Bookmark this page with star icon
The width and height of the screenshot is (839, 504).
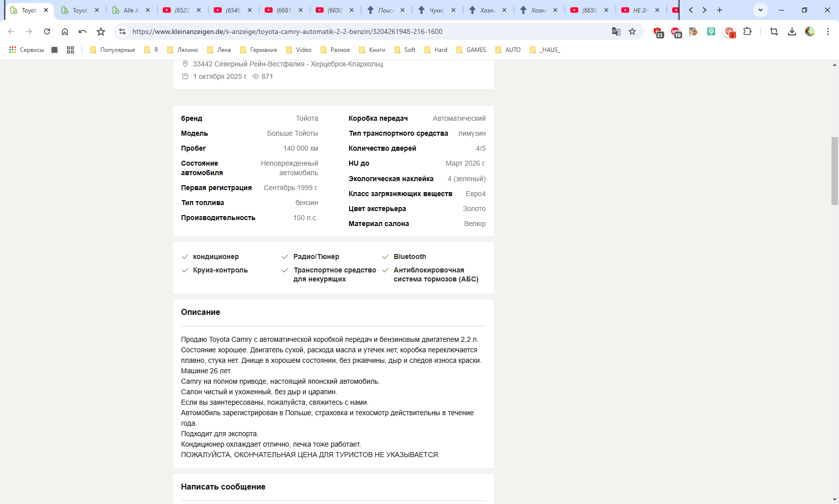click(632, 31)
